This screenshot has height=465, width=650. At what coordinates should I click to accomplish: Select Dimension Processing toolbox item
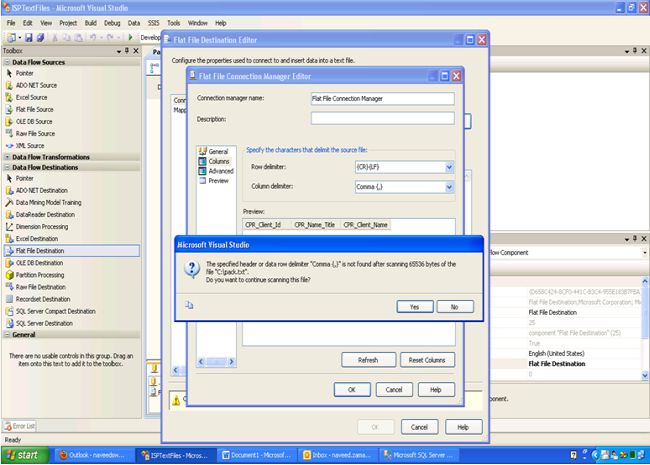[42, 226]
